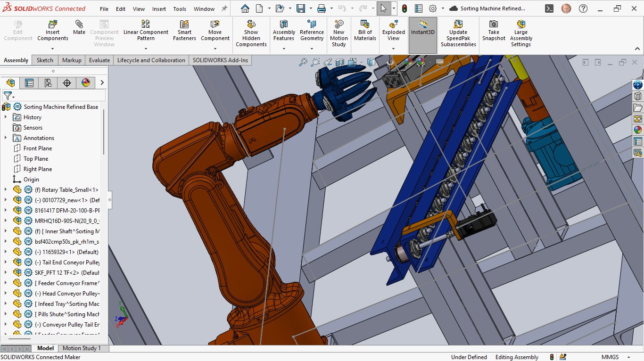
Task: Switch to Sketch ribbon tab
Action: (45, 60)
